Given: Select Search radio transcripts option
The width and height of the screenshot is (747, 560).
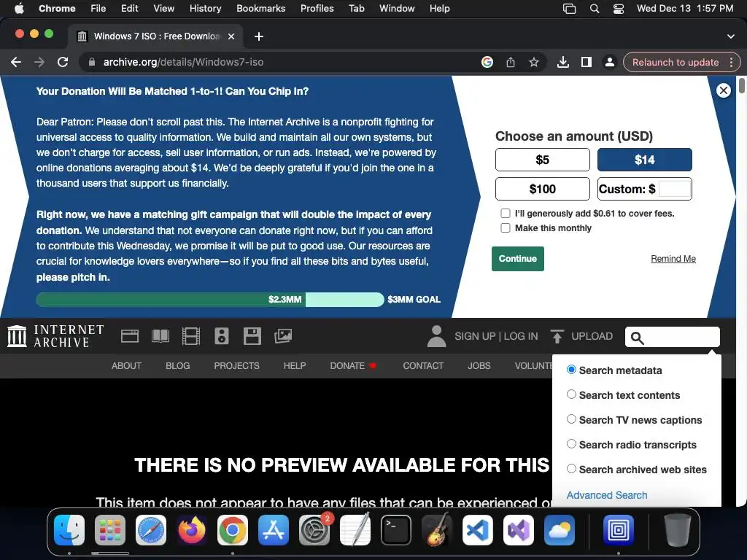Looking at the screenshot, I should click(571, 444).
